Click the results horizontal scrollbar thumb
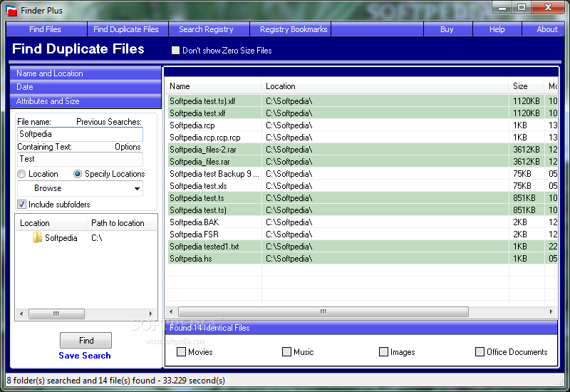570x392 pixels. tap(323, 311)
